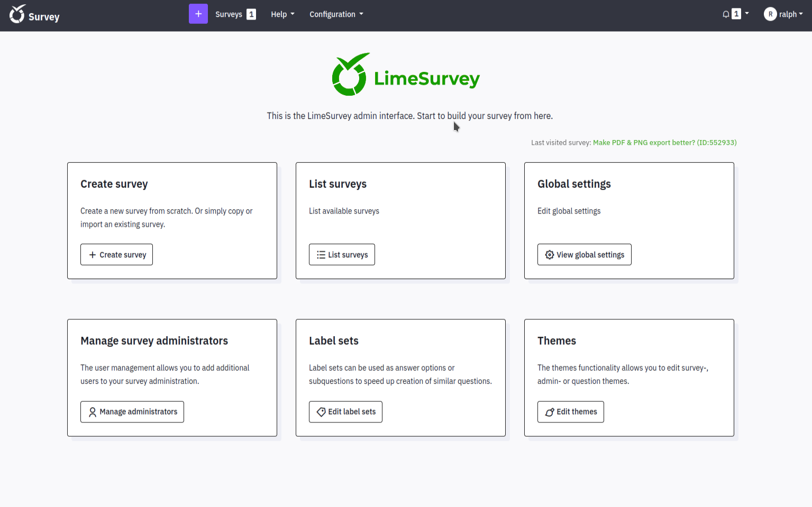
Task: Click the List surveys button
Action: (x=342, y=255)
